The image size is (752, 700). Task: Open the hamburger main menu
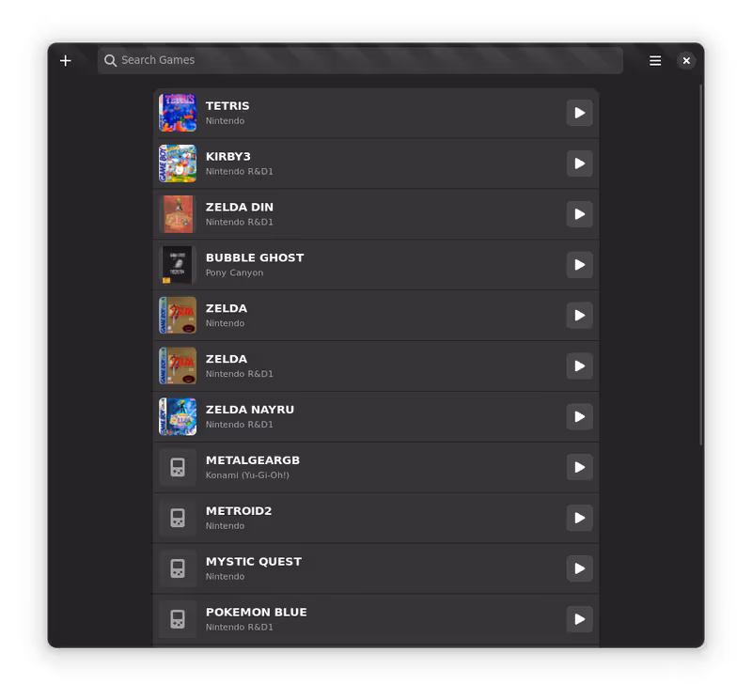655,61
